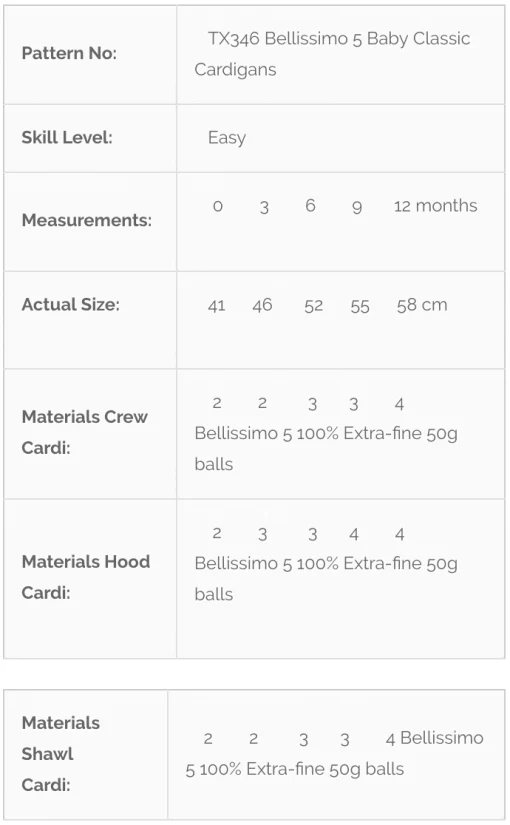Click the Pattern No: label
The image size is (510, 825).
click(x=69, y=53)
